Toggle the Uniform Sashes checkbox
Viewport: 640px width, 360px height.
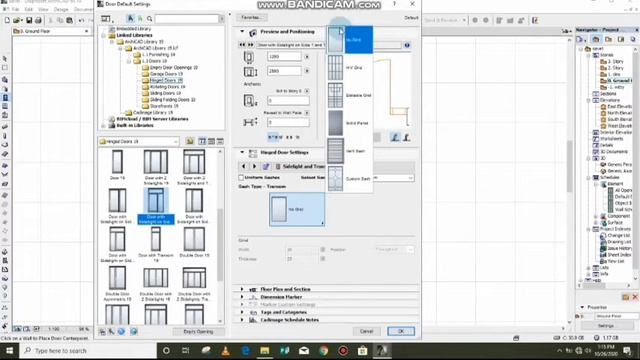pos(241,178)
